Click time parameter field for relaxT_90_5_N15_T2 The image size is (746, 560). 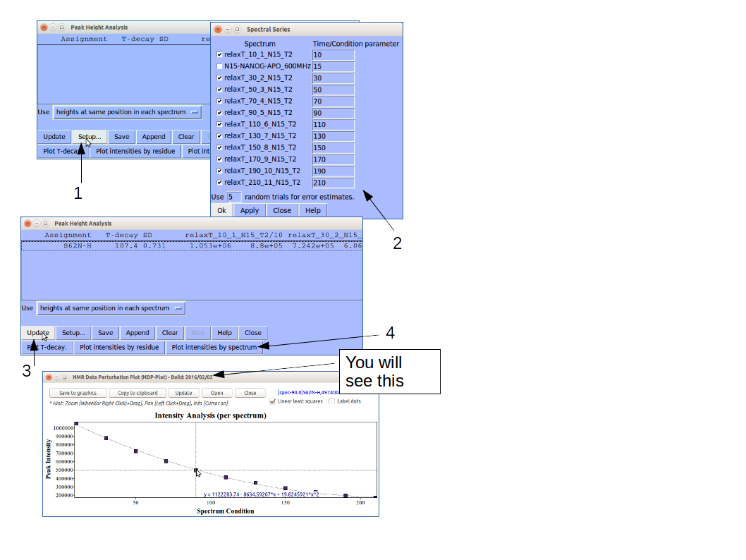[333, 113]
